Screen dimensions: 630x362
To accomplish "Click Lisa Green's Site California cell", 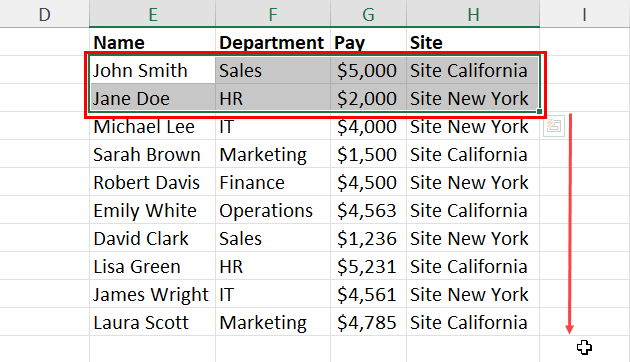I will [x=473, y=266].
